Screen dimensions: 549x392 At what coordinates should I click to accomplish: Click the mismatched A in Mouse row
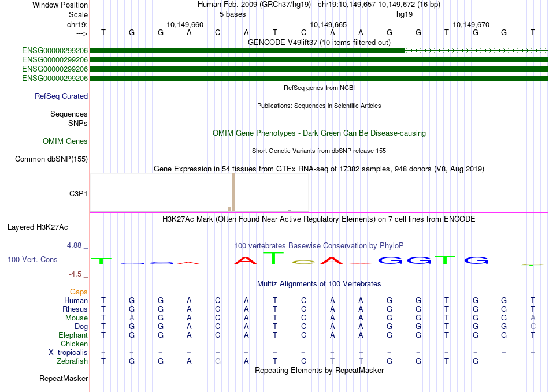132,318
